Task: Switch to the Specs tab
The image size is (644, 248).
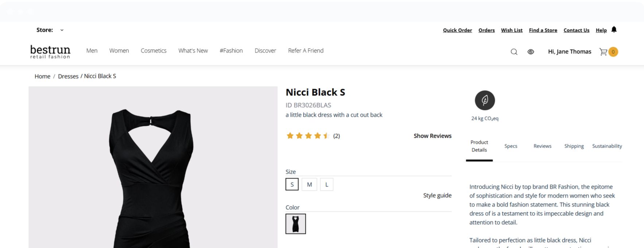Action: (x=511, y=146)
